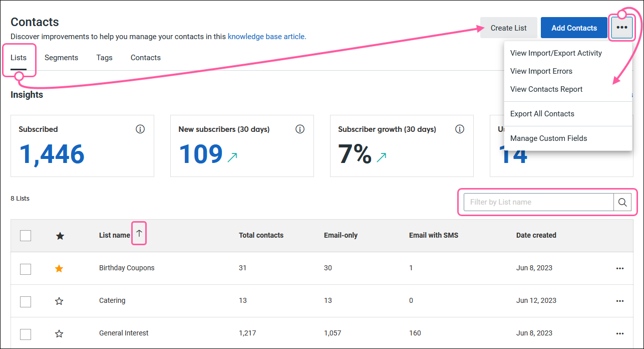644x349 pixels.
Task: Open Birthday Coupons row options menu
Action: tap(620, 268)
